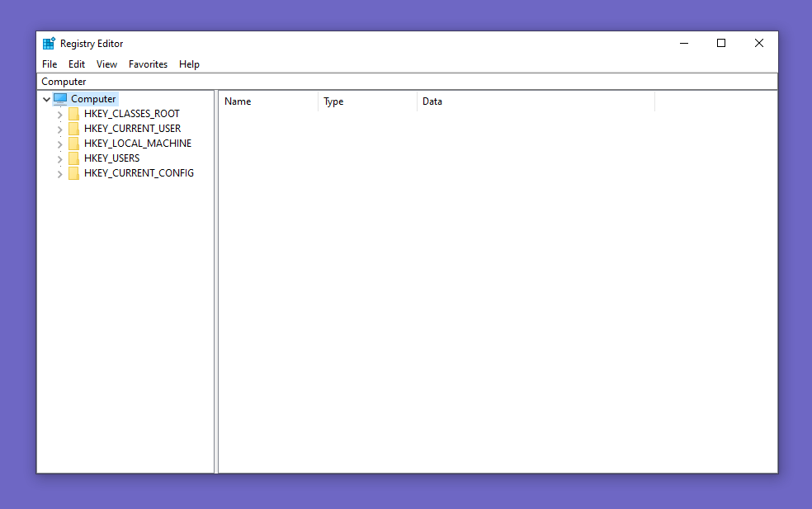Open the Favorites menu

148,64
